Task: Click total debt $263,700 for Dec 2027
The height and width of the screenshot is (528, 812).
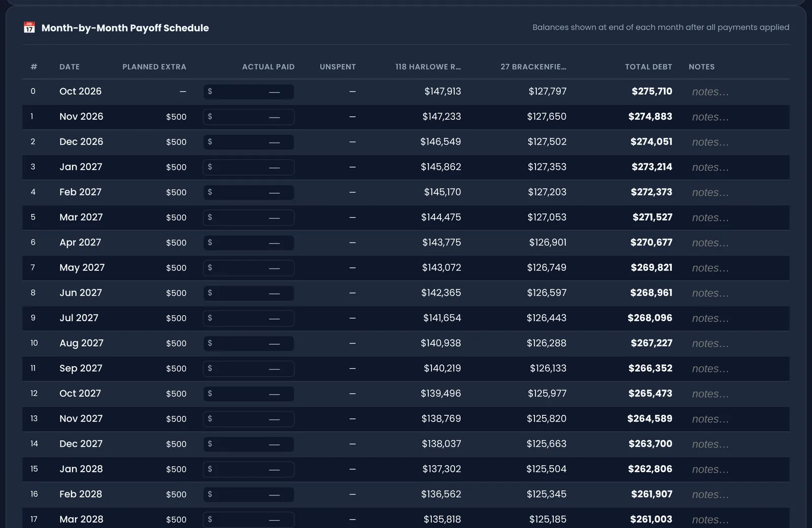Action: [x=650, y=444]
